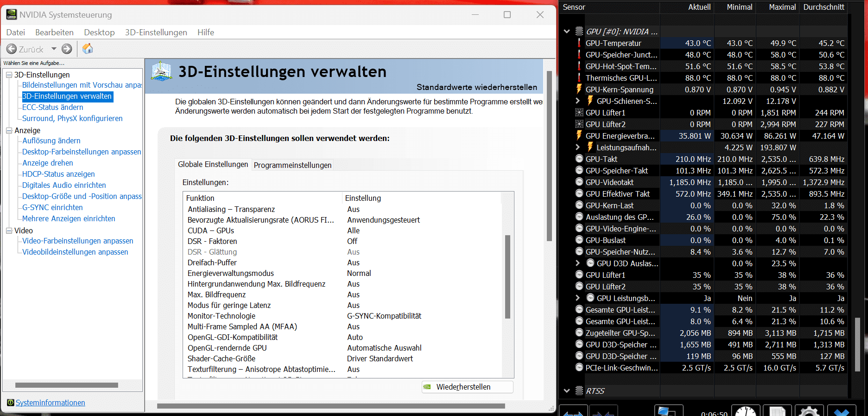
Task: Open the Datei menu
Action: 16,32
